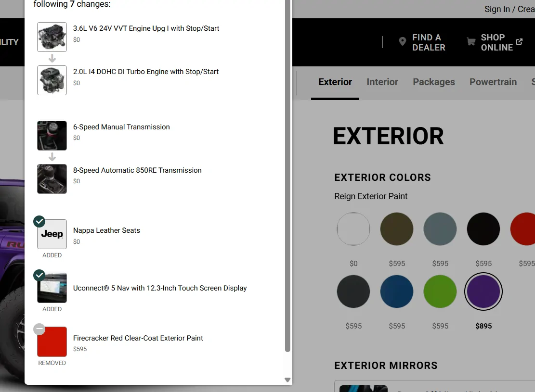Select the blue exterior color swatch
535x392 pixels.
[396, 291]
